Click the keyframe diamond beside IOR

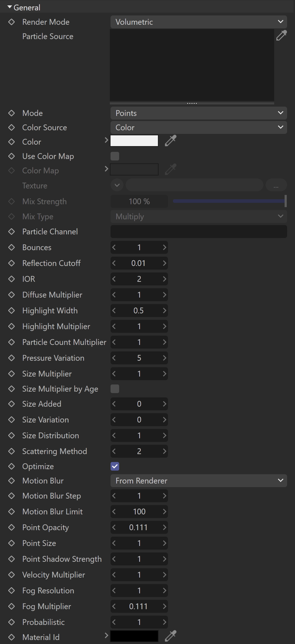[x=11, y=279]
